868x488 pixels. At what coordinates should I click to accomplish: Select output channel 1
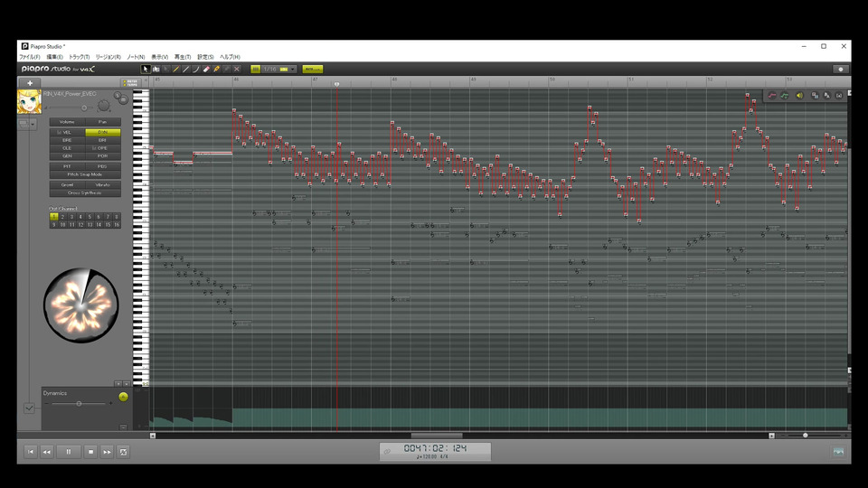point(53,217)
